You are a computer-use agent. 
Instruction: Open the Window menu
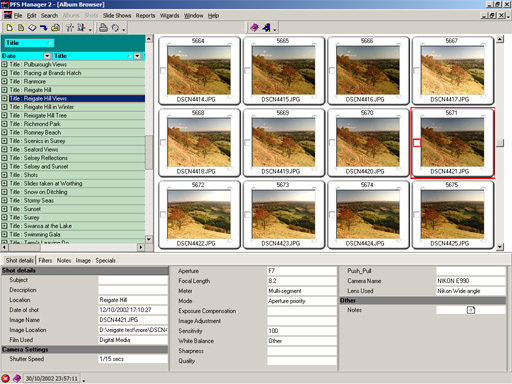[x=193, y=16]
